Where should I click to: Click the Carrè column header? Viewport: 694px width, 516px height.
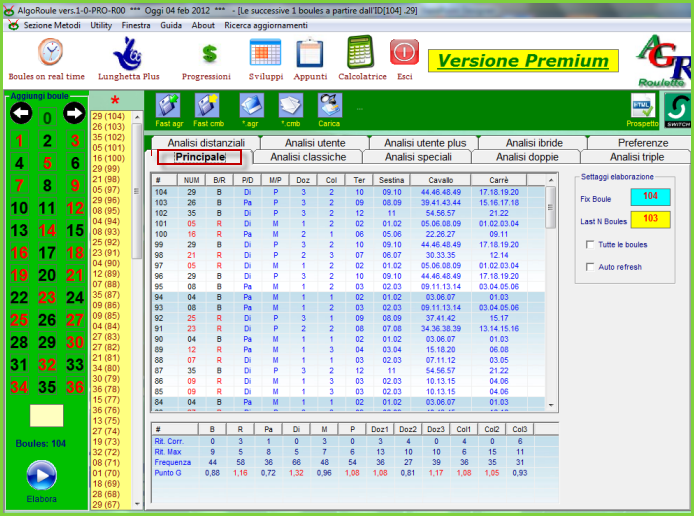tap(499, 180)
